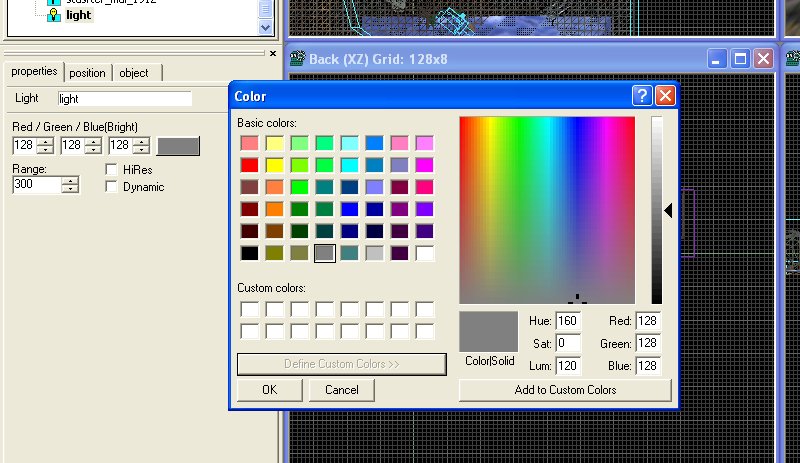This screenshot has width=800, height=463.
Task: Increase Red value with the spinner up arrow
Action: click(x=45, y=141)
